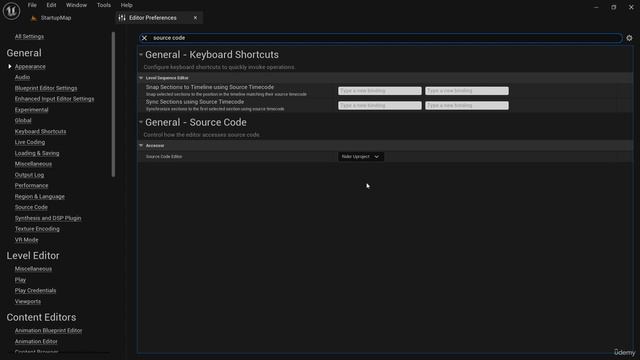Open Output Log settings
Viewport: 640px width, 360px height.
29,175
